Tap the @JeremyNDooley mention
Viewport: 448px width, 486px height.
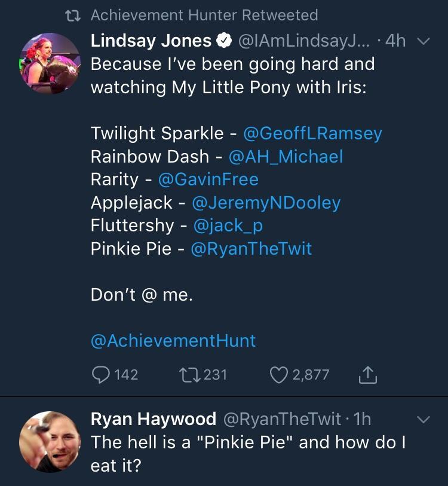pos(266,203)
